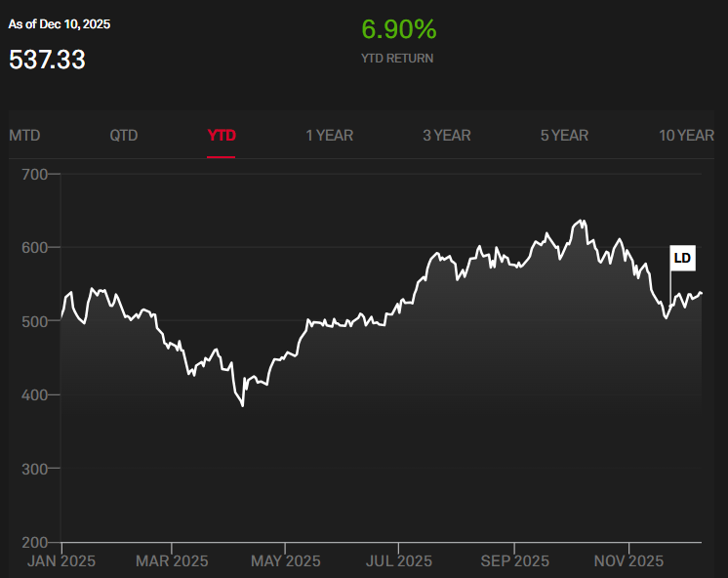Show the 1 YEAR chart view
This screenshot has height=578, width=728.
[x=329, y=135]
